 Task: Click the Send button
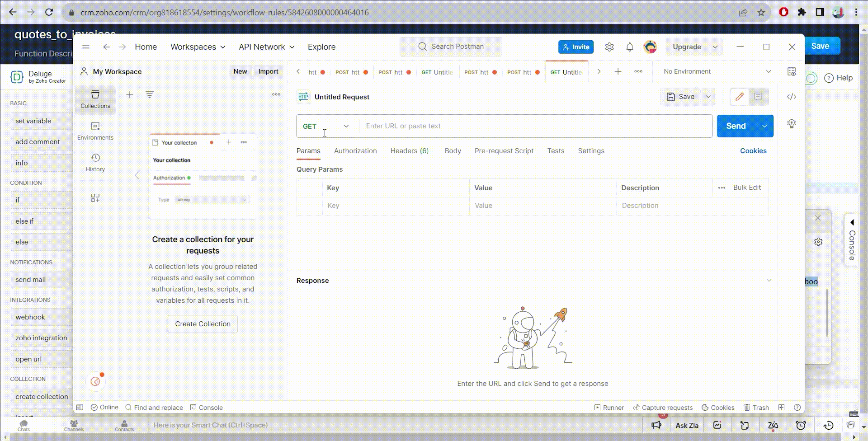click(736, 126)
